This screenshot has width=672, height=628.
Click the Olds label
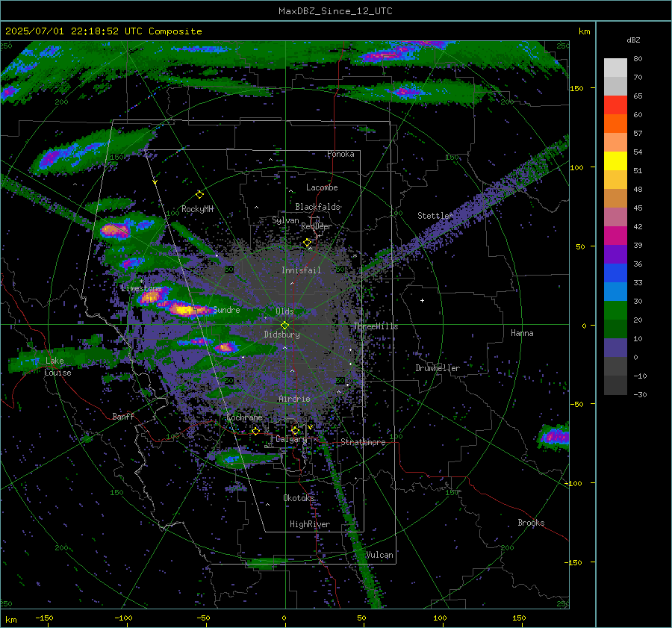coord(284,311)
